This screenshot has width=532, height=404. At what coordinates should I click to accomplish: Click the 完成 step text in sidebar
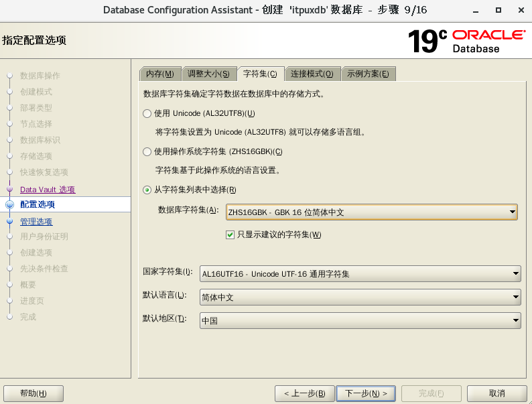click(x=28, y=317)
